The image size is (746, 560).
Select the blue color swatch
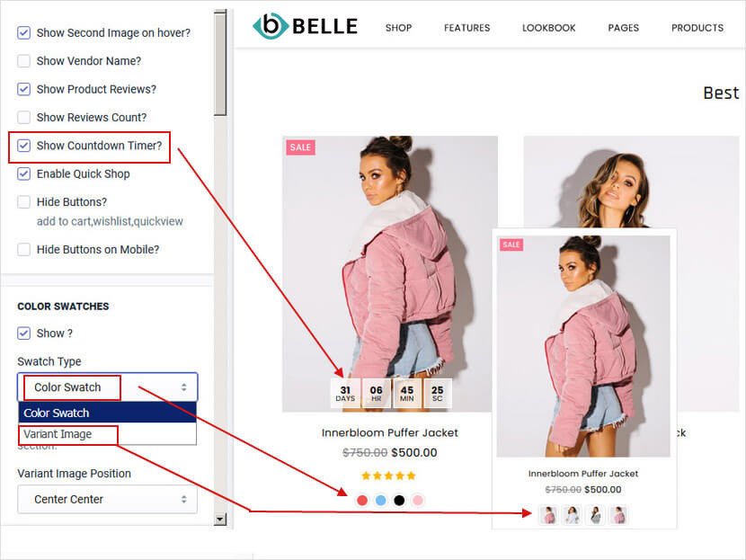[380, 500]
